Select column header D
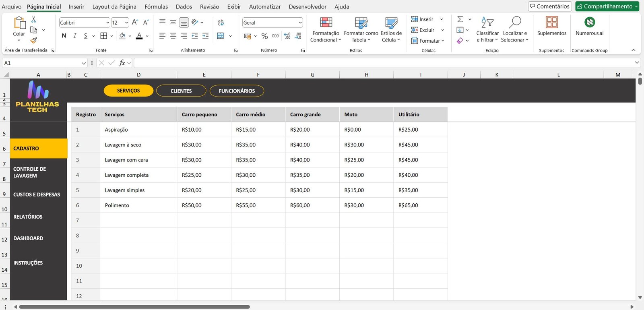This screenshot has width=644, height=310. pos(138,75)
